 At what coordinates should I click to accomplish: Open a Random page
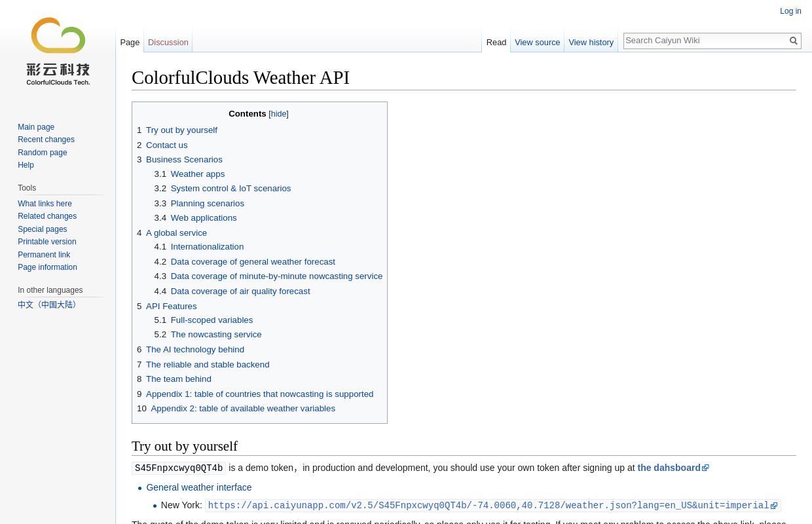(x=43, y=153)
